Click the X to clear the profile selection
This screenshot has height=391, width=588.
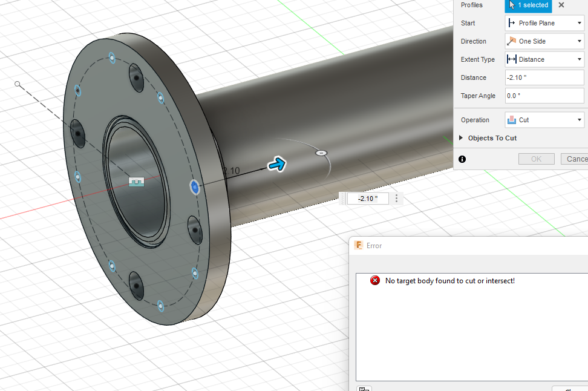tap(561, 5)
